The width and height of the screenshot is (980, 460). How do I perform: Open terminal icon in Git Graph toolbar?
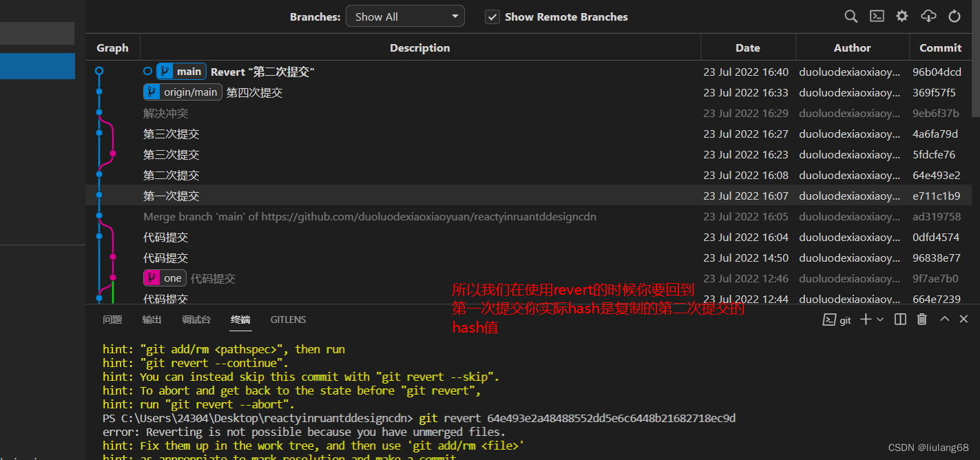coord(876,16)
